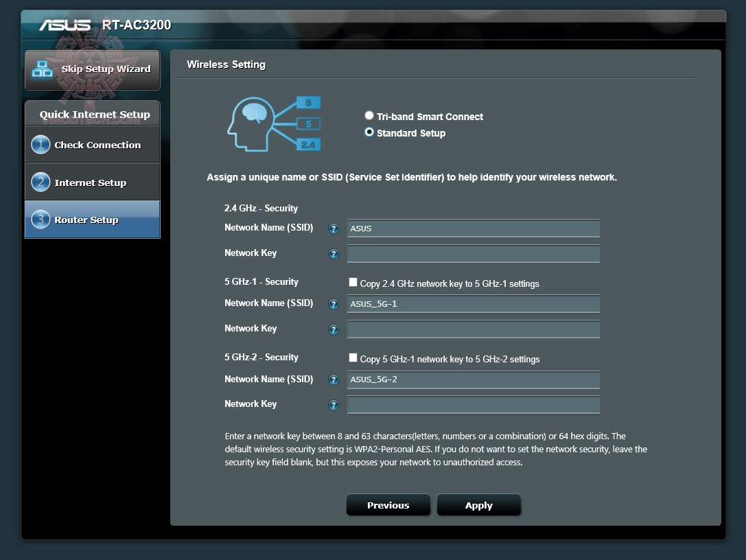The image size is (746, 560).
Task: Click help icon beside 2.4 GHz Network Key
Action: (x=334, y=254)
